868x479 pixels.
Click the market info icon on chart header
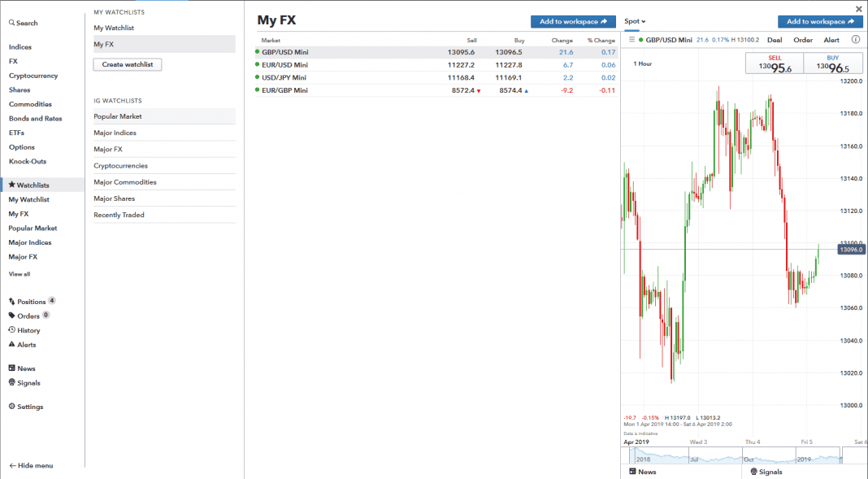click(x=855, y=39)
